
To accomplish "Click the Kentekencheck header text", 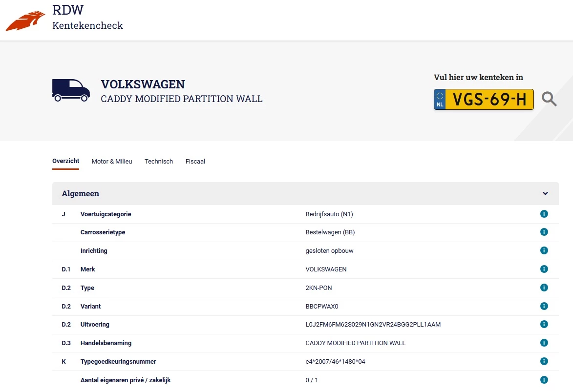I will (x=87, y=25).
